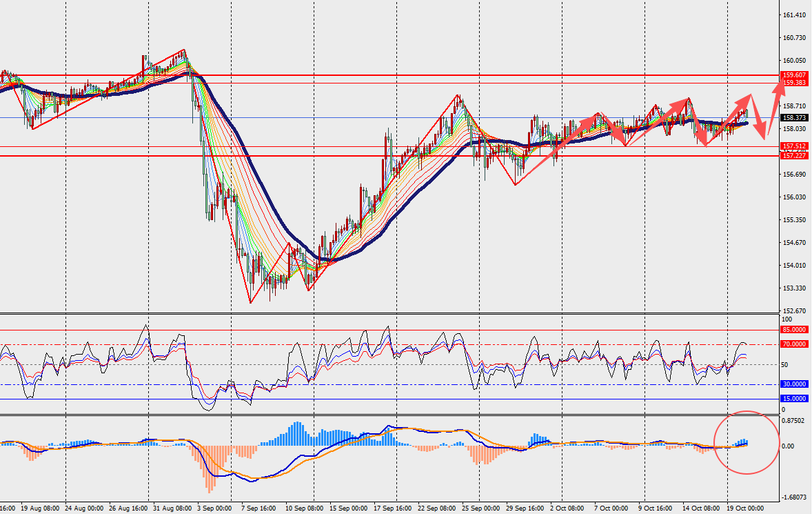This screenshot has width=812, height=514.
Task: Click the 0.87502 histogram scale value
Action: (x=793, y=421)
